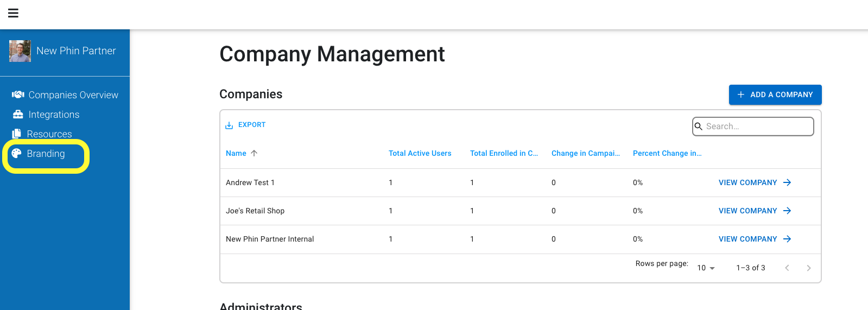Click arrow icon for Joe's Retail Shop

pos(787,211)
